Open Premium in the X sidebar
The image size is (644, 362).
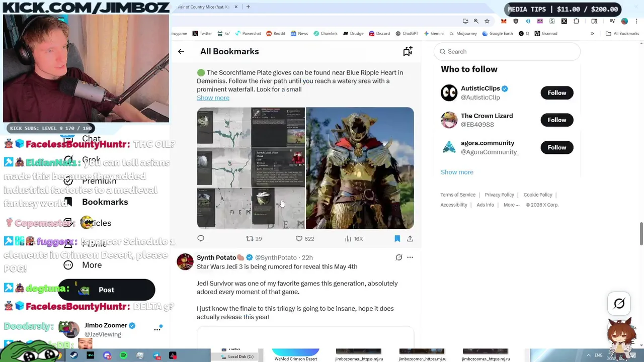pos(91,180)
